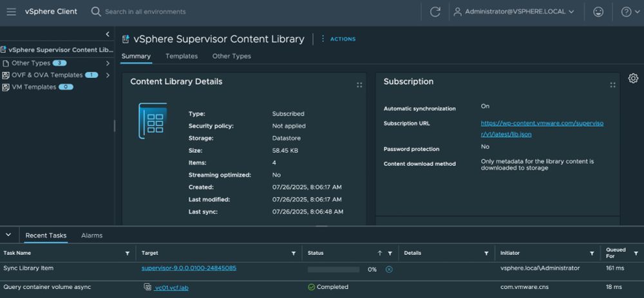The width and height of the screenshot is (644, 298).
Task: Click Sync Library Item progress bar
Action: [334, 270]
